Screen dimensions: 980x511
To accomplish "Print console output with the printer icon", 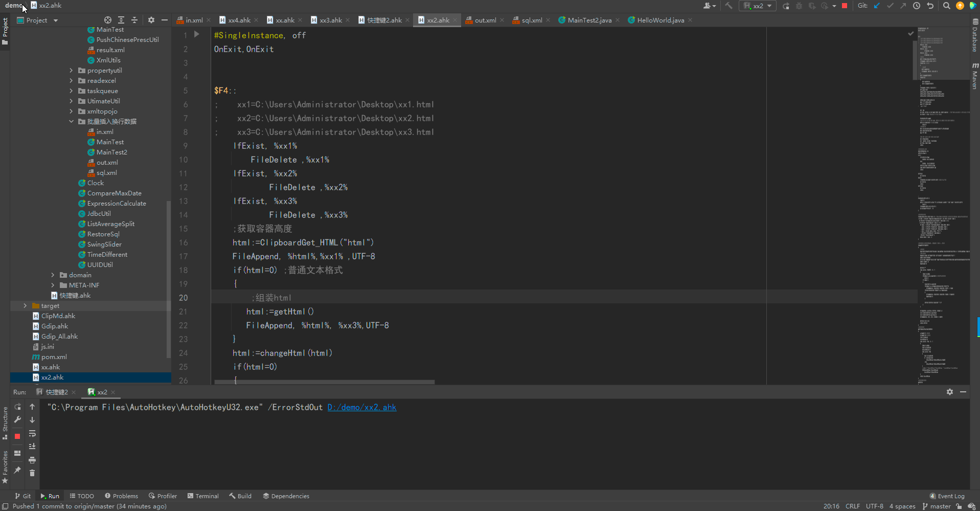I will (32, 460).
